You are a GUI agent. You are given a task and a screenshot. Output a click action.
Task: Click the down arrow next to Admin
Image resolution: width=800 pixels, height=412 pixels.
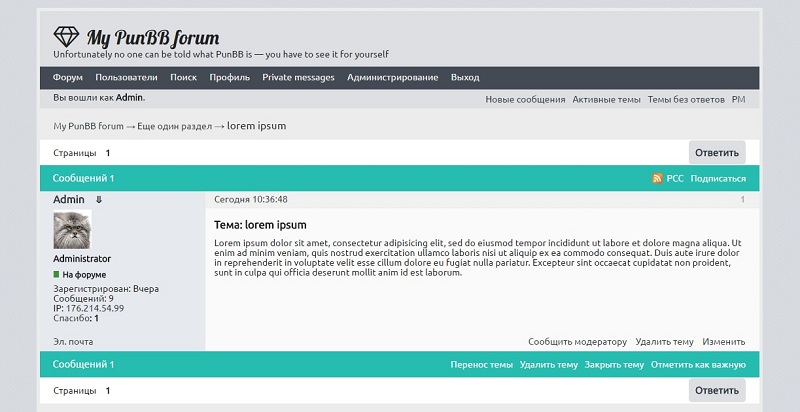99,200
